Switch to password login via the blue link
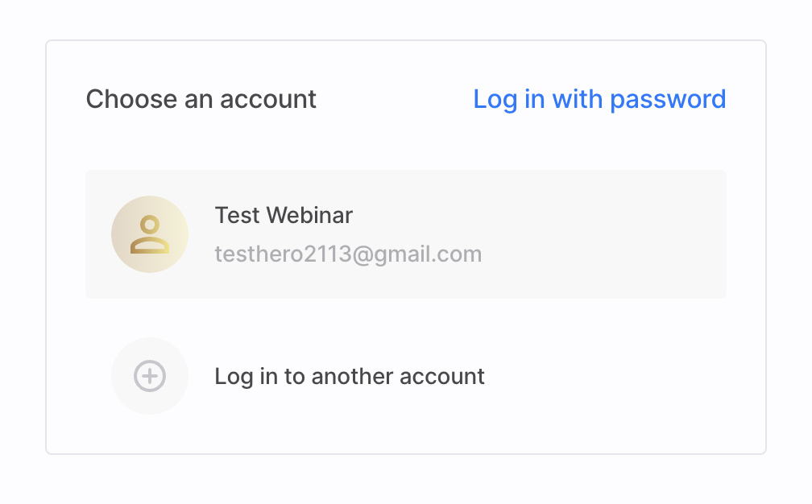This screenshot has height=504, width=812. pyautogui.click(x=599, y=99)
